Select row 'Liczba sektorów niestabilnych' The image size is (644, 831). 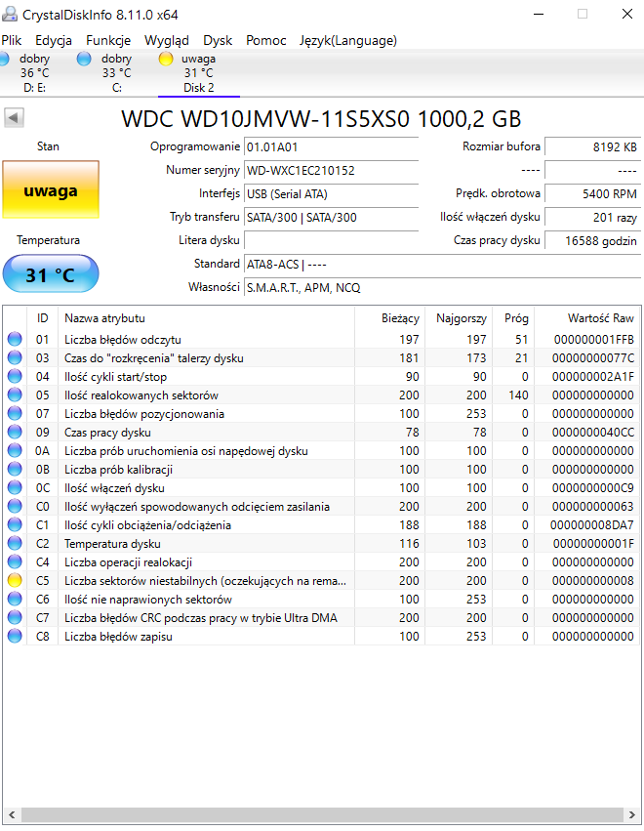click(321, 580)
